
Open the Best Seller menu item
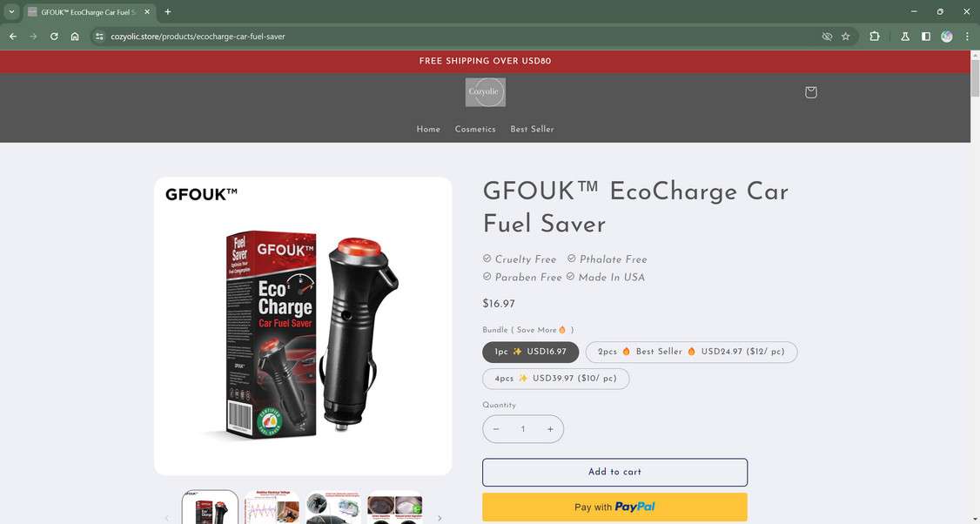pos(532,130)
